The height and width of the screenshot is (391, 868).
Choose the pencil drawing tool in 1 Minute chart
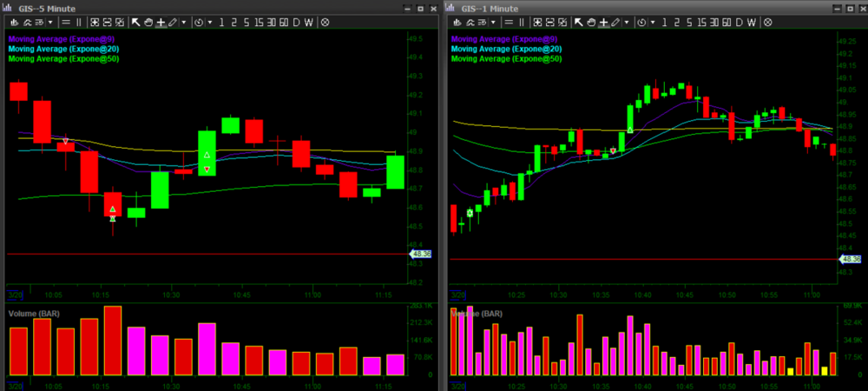pyautogui.click(x=616, y=22)
